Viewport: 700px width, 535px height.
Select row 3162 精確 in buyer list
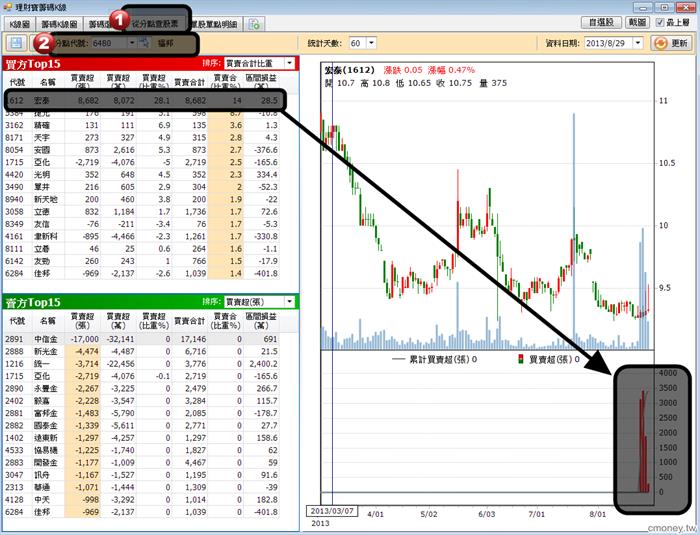[142, 125]
